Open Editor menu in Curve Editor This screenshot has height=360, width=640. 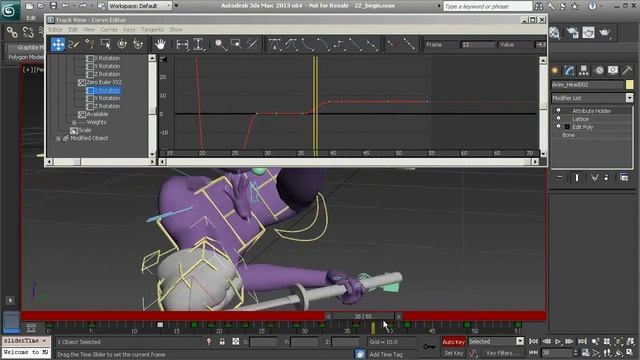point(56,29)
